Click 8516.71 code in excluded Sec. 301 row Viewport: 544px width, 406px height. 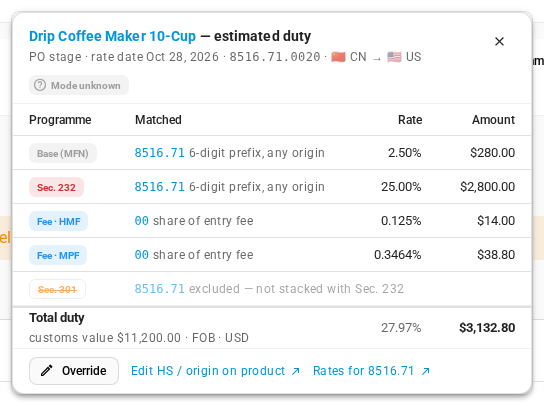coord(160,289)
